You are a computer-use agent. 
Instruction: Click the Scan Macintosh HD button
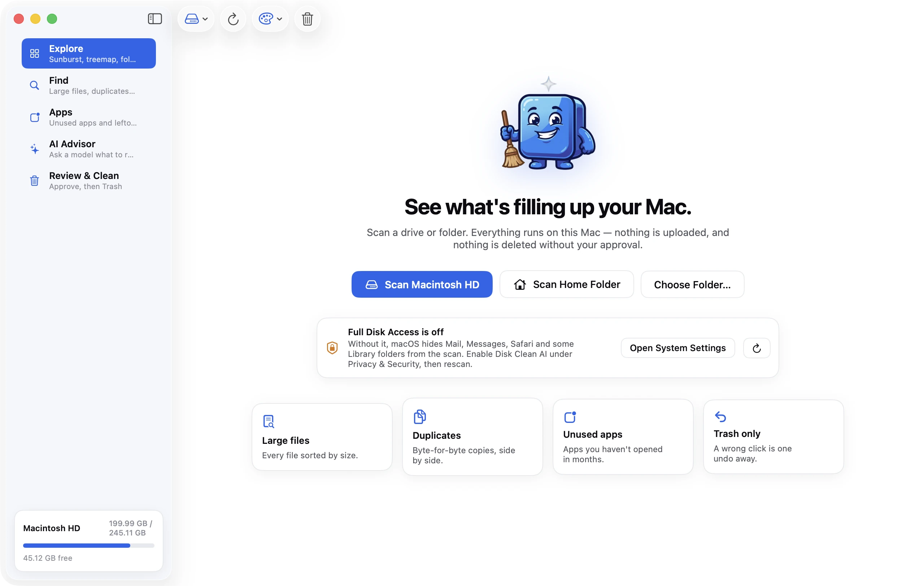422,285
